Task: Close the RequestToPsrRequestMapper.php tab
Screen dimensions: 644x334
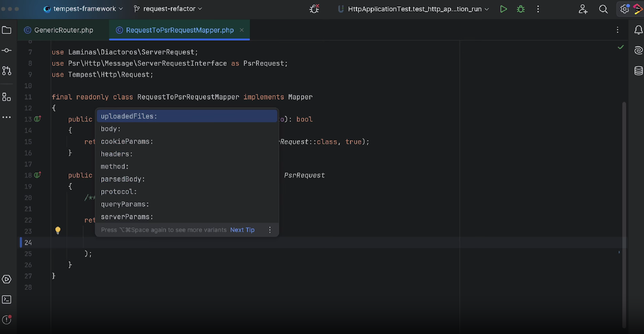Action: (242, 30)
